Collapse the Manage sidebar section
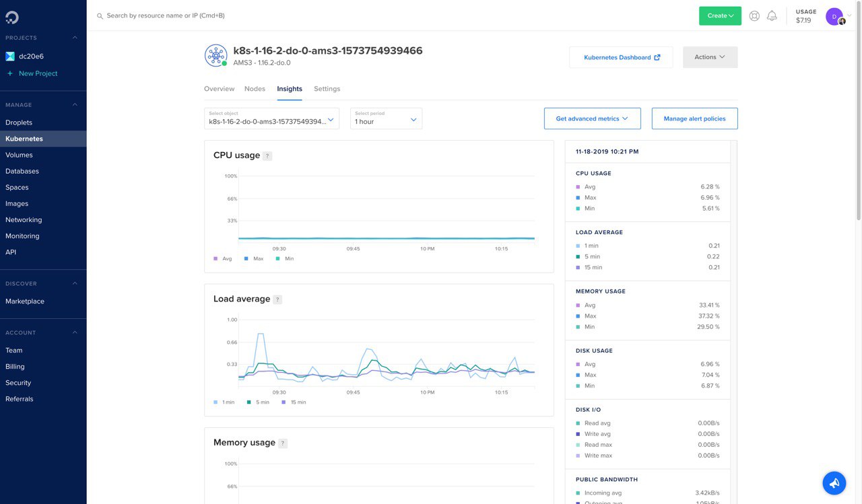The image size is (862, 504). 75,105
